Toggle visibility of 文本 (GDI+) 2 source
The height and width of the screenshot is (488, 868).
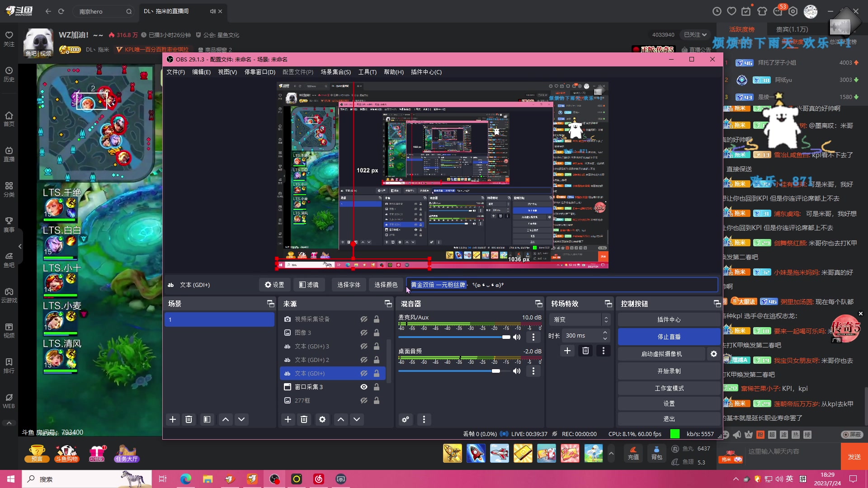pos(364,360)
